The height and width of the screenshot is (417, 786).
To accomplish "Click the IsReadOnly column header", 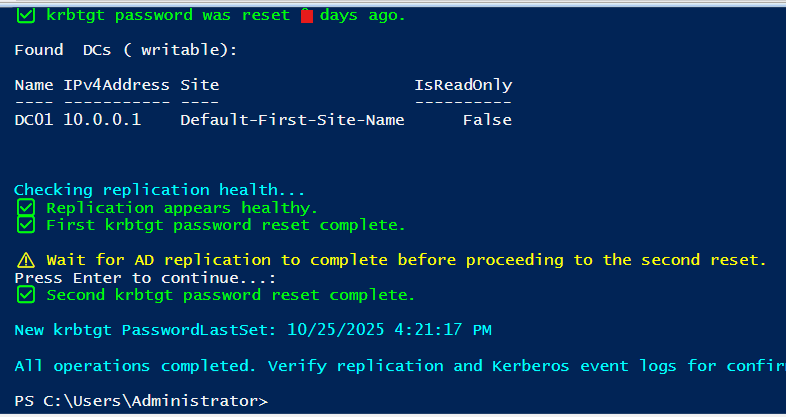I will [463, 85].
